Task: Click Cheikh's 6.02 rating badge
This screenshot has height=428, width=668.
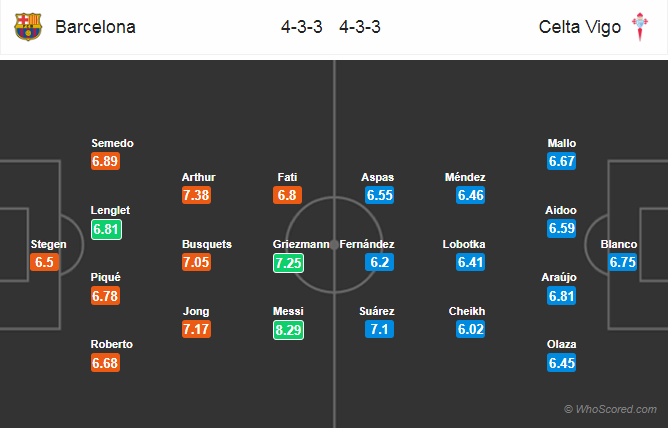Action: tap(470, 329)
